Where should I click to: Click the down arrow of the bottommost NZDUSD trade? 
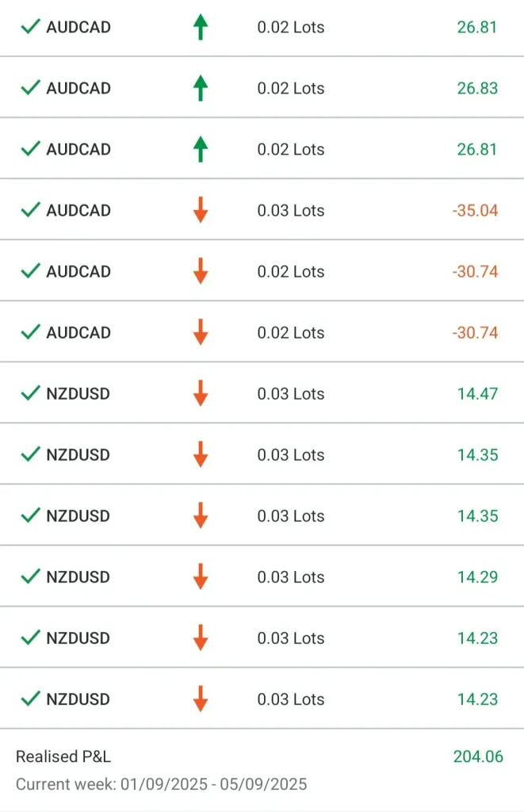pyautogui.click(x=201, y=699)
